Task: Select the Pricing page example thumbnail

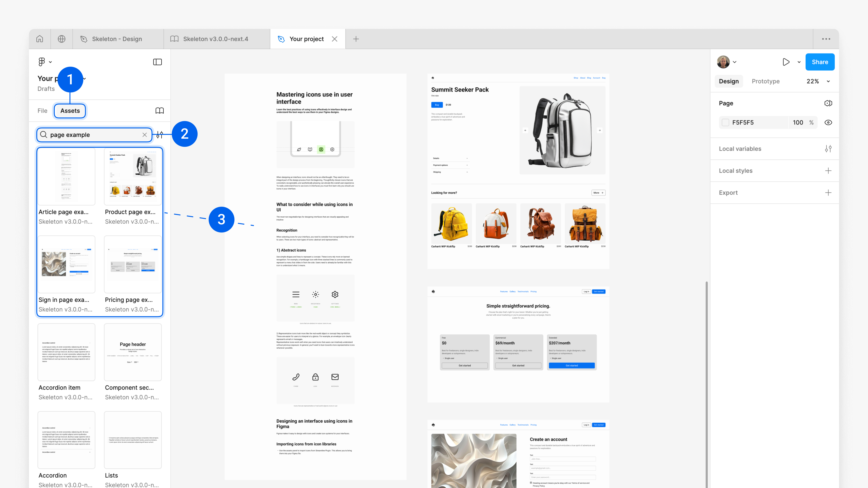Action: 133,264
